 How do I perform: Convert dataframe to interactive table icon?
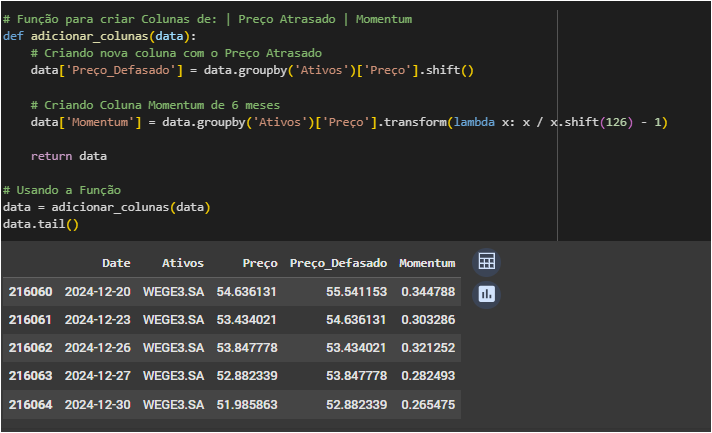486,262
